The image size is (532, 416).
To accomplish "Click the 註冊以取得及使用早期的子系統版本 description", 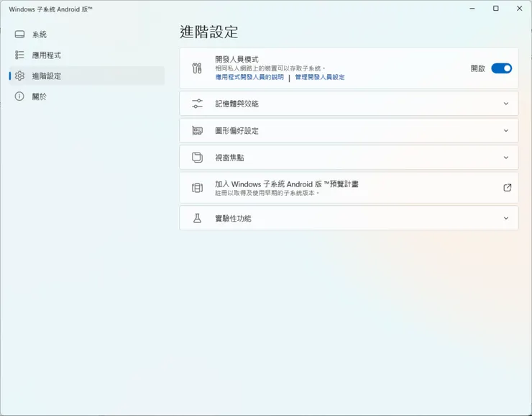I will pos(267,193).
